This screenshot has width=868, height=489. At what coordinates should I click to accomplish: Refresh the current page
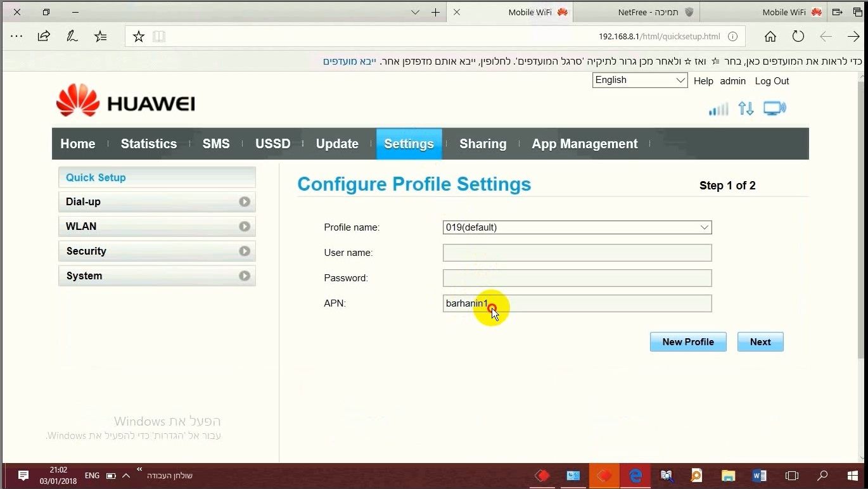(x=798, y=37)
